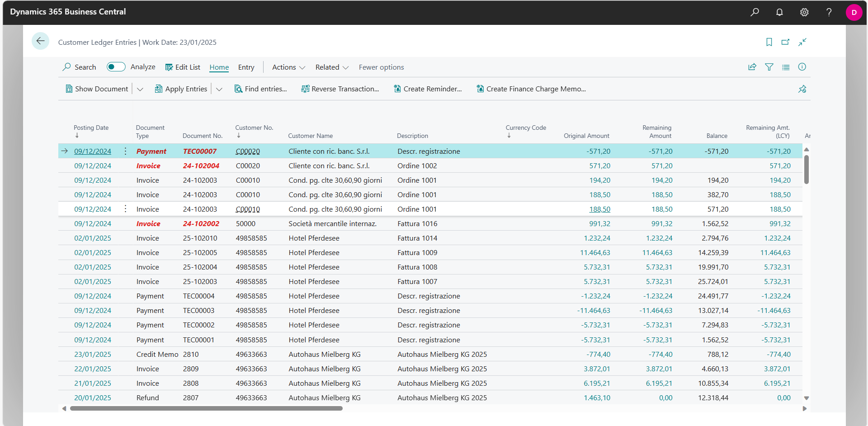
Task: Click the Document No. column header
Action: [203, 136]
